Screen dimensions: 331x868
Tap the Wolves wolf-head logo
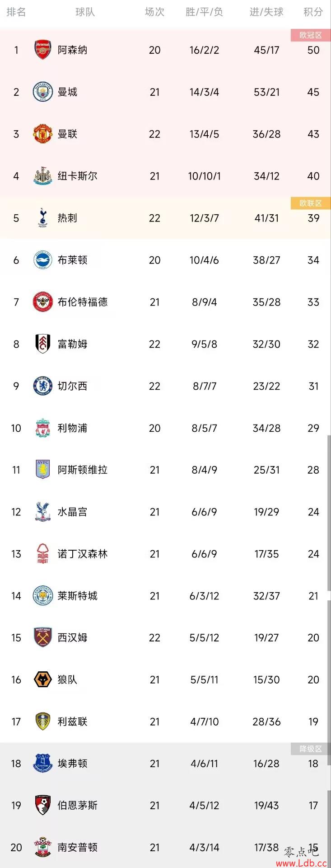click(43, 679)
